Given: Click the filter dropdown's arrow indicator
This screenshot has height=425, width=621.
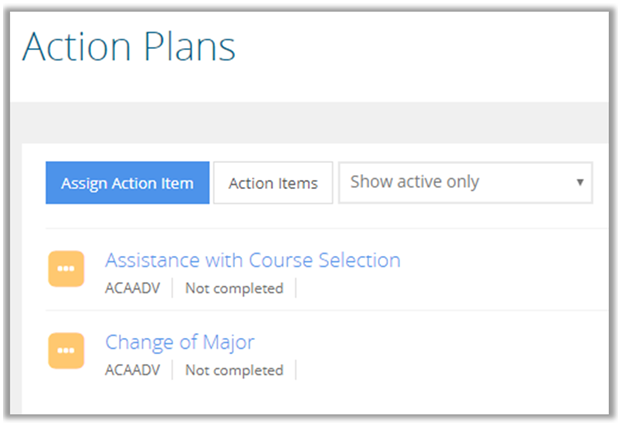Looking at the screenshot, I should pyautogui.click(x=580, y=183).
